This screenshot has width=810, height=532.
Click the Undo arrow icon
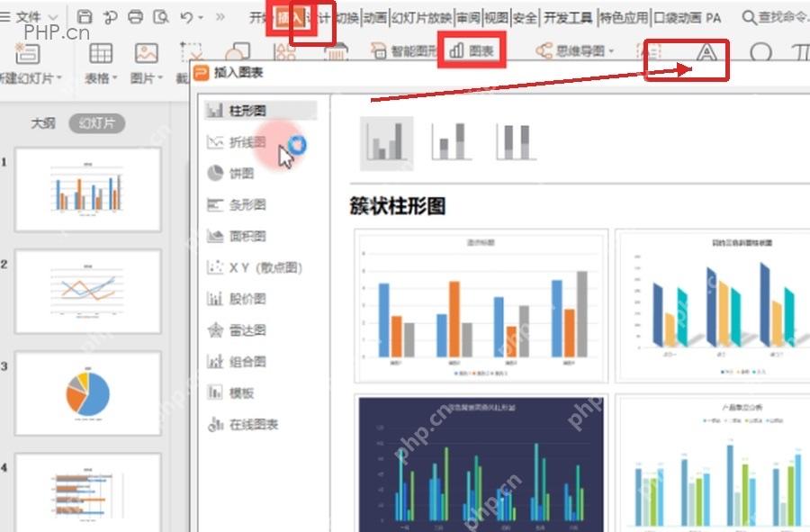coord(186,18)
